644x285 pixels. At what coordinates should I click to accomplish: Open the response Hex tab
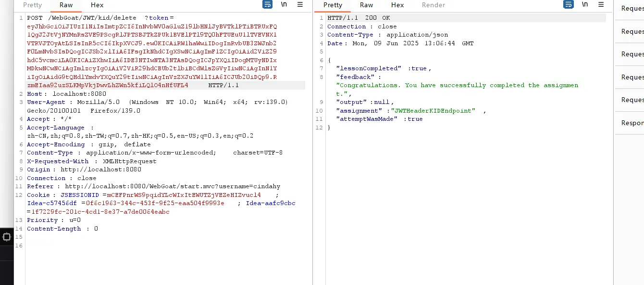397,5
